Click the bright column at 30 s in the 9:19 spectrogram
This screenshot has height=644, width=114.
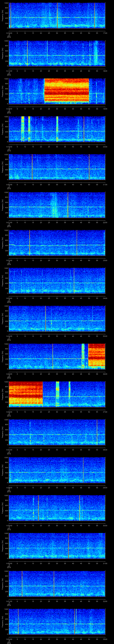click(57, 129)
